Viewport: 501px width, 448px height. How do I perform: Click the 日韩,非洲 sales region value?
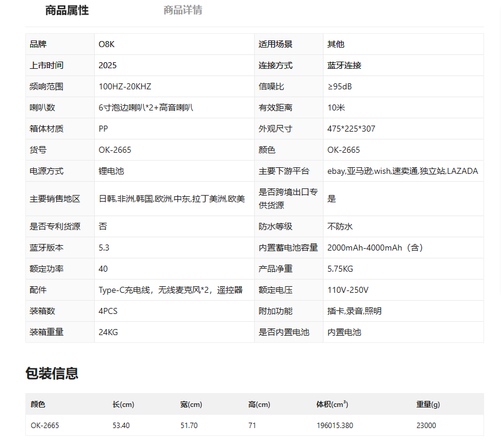(171, 199)
